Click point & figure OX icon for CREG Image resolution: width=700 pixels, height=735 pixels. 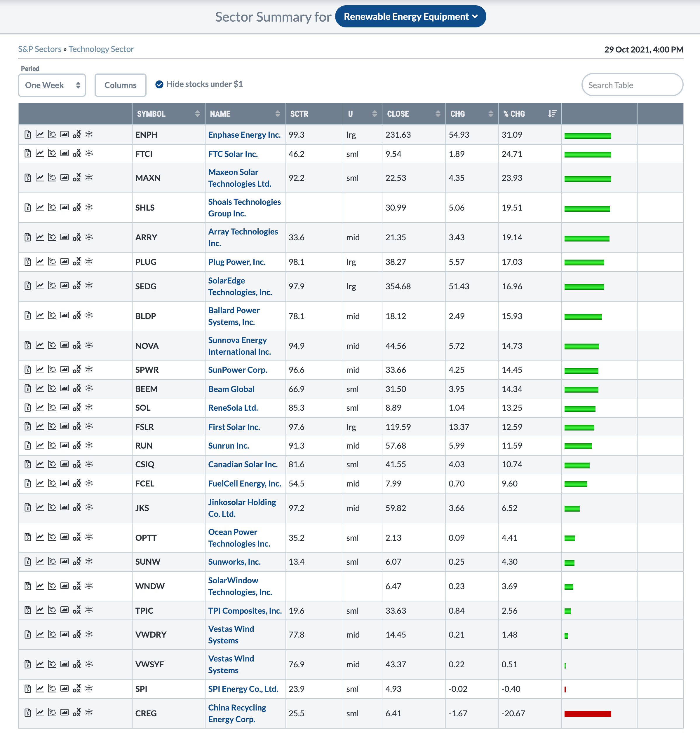coord(76,713)
